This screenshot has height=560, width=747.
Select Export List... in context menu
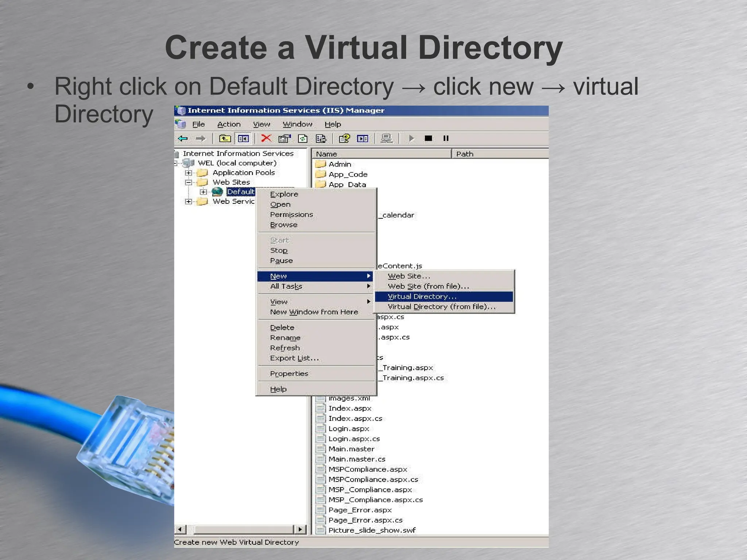coord(316,358)
